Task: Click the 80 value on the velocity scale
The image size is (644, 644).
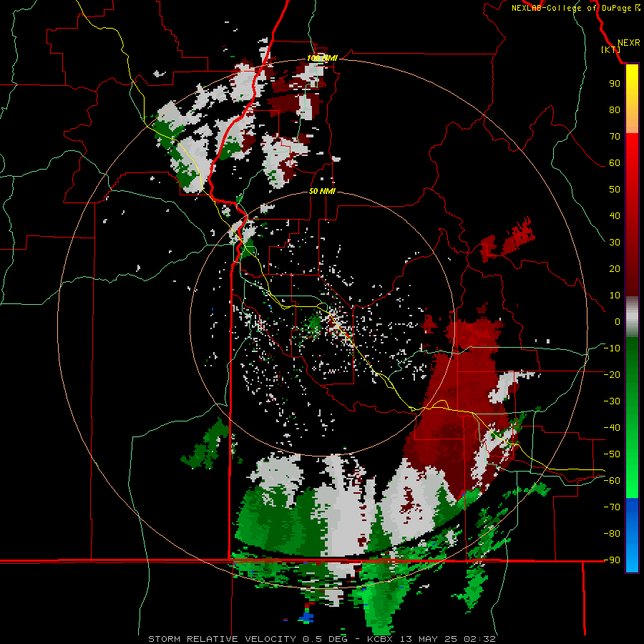Action: coord(615,109)
